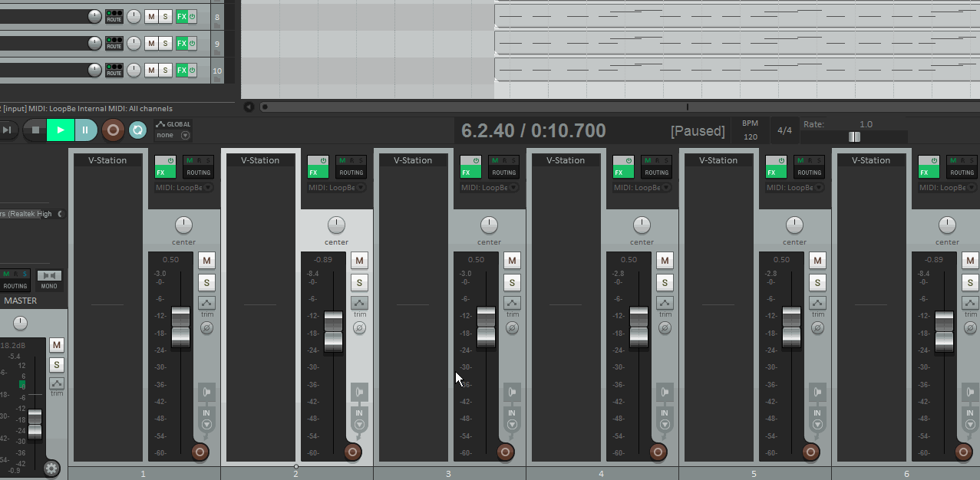Open the IN input dropdown on mixer channel 5
980x480 pixels.
[x=817, y=419]
